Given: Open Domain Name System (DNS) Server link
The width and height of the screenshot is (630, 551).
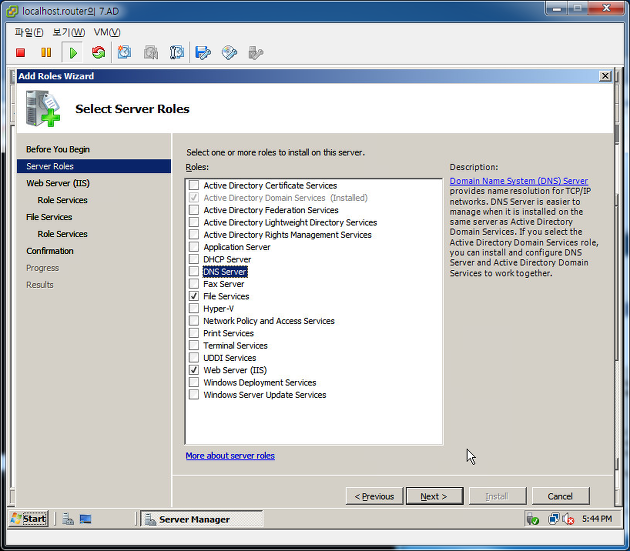Looking at the screenshot, I should 519,181.
